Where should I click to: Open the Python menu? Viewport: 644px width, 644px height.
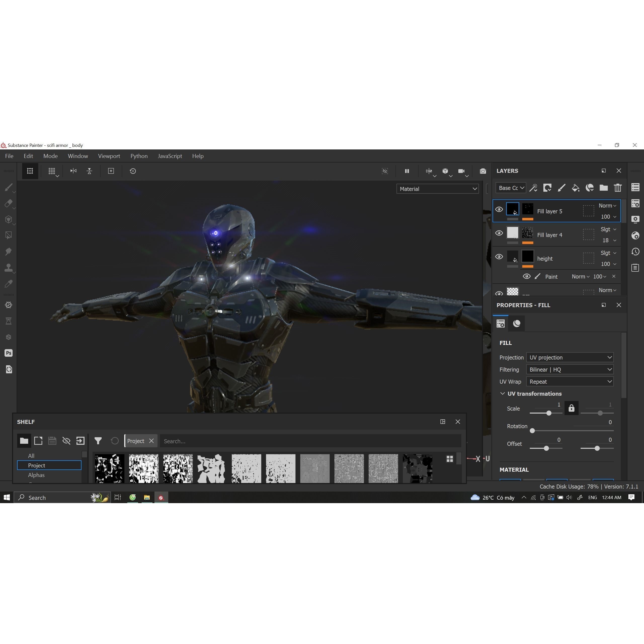coord(139,156)
